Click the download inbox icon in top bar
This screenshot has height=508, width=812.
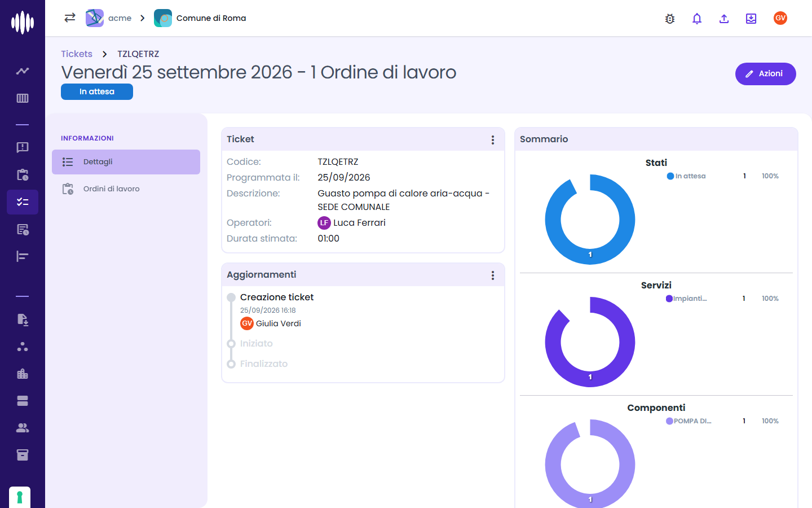(751, 19)
